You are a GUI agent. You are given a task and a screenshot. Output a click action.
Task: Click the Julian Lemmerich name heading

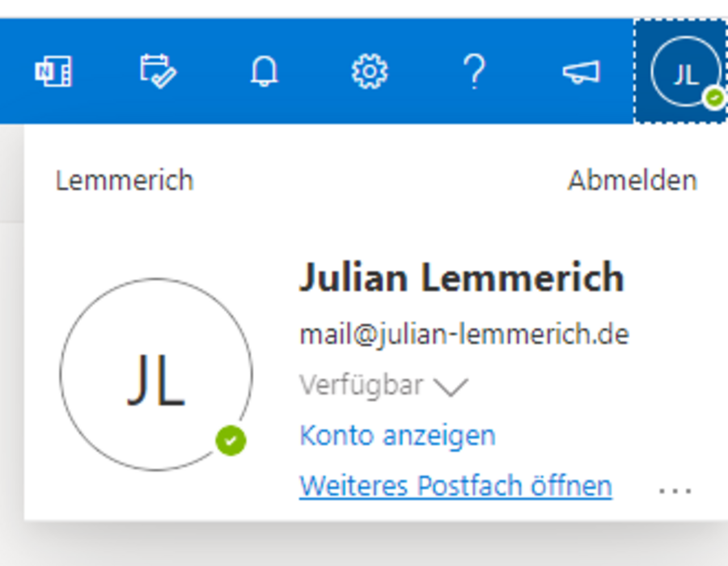pyautogui.click(x=462, y=277)
